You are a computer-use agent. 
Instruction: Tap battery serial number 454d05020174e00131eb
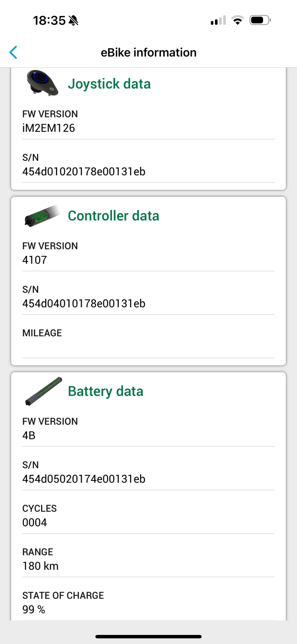point(84,479)
